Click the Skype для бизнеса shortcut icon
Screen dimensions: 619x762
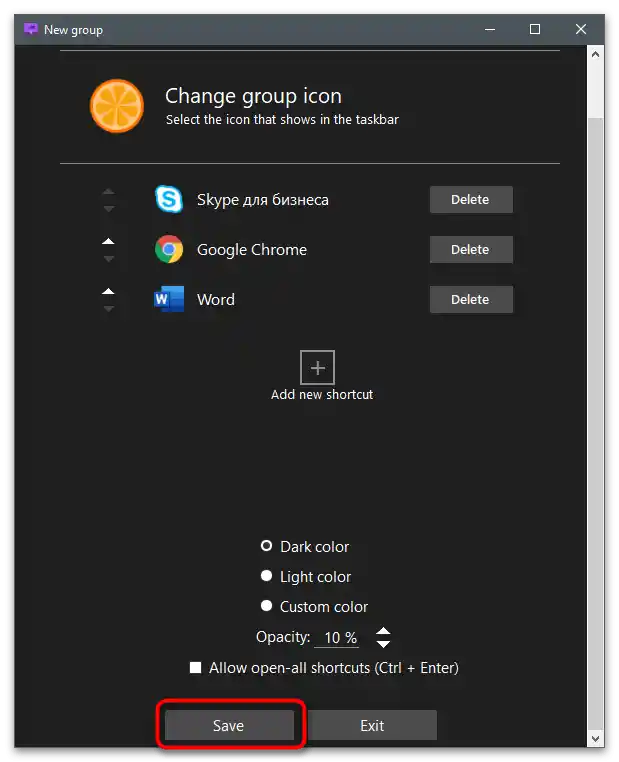tap(169, 199)
